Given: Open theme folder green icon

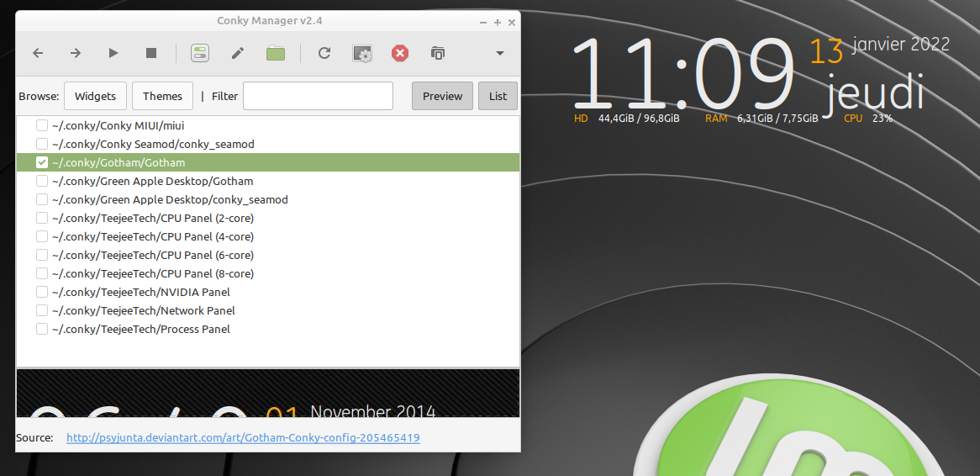Looking at the screenshot, I should 276,53.
